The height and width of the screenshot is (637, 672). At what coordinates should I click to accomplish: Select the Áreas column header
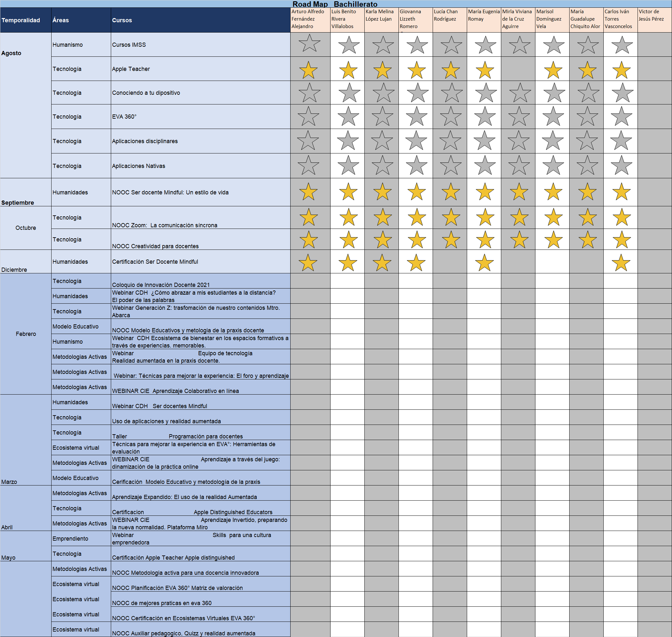tap(81, 20)
